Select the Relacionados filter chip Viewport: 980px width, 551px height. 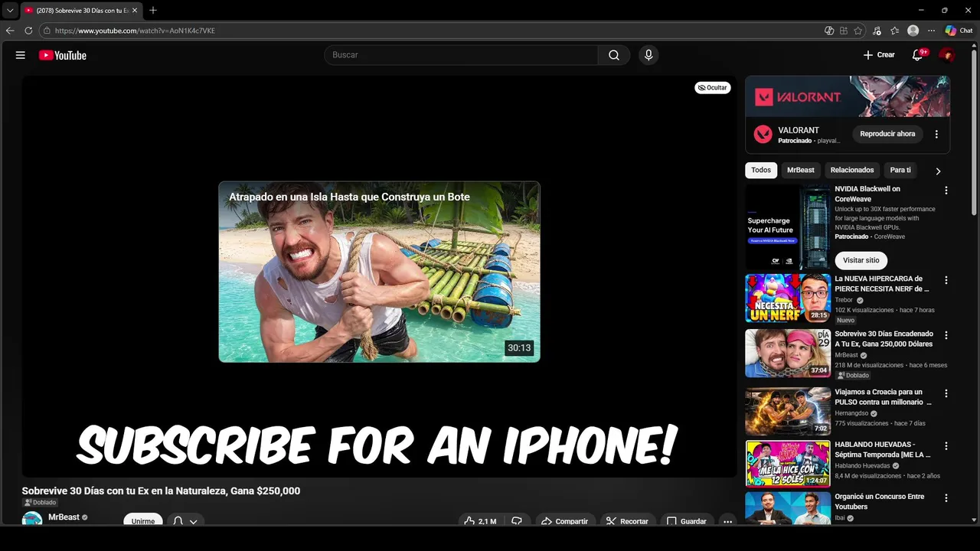point(852,170)
